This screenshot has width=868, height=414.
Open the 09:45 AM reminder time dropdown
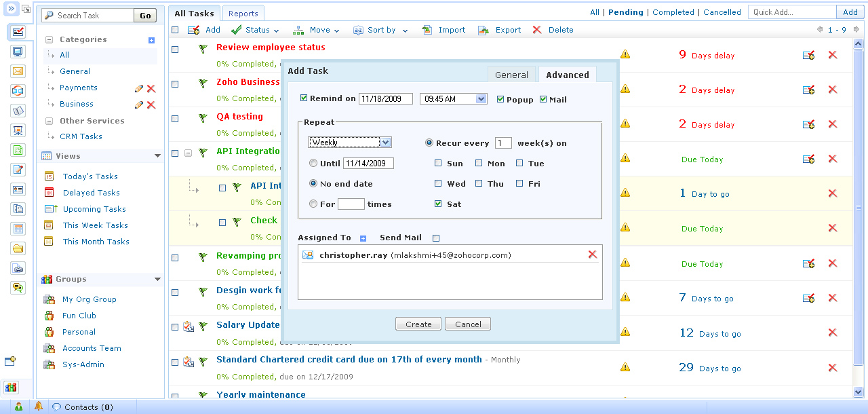[481, 99]
